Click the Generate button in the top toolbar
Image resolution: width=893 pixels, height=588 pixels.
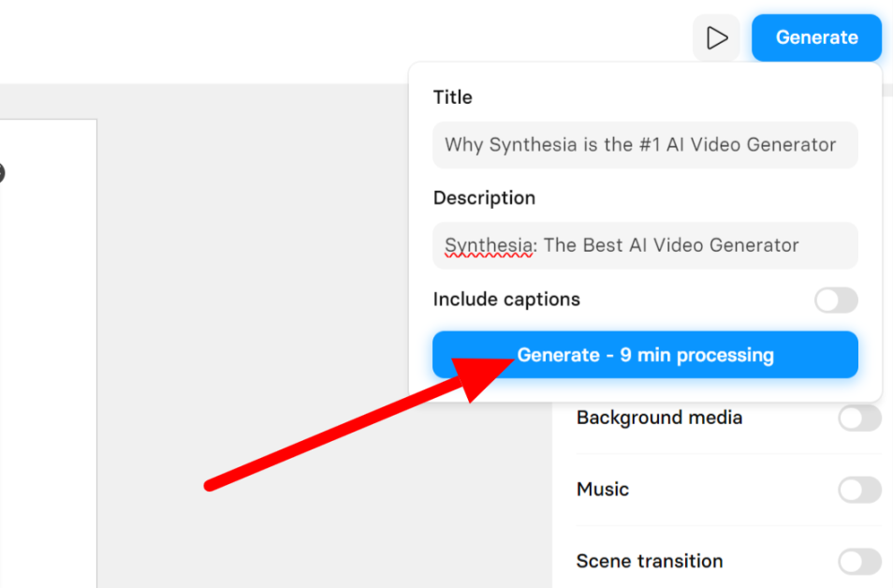pyautogui.click(x=816, y=37)
